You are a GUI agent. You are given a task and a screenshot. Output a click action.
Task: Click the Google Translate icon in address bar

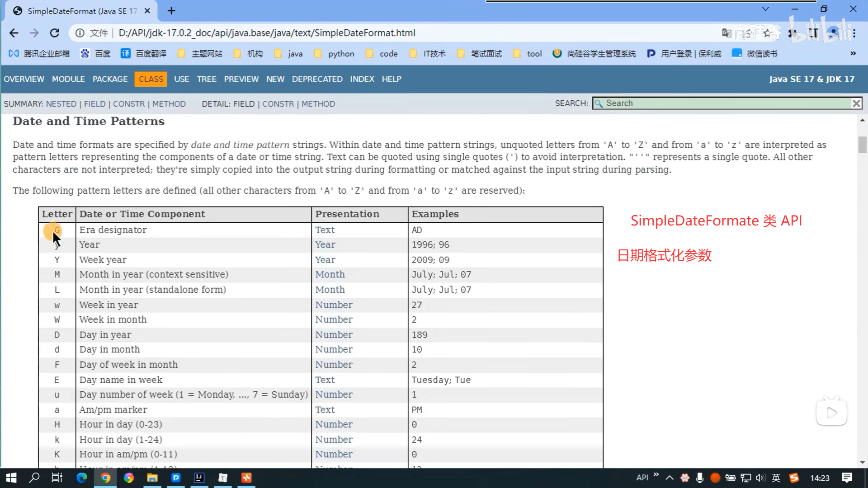726,33
